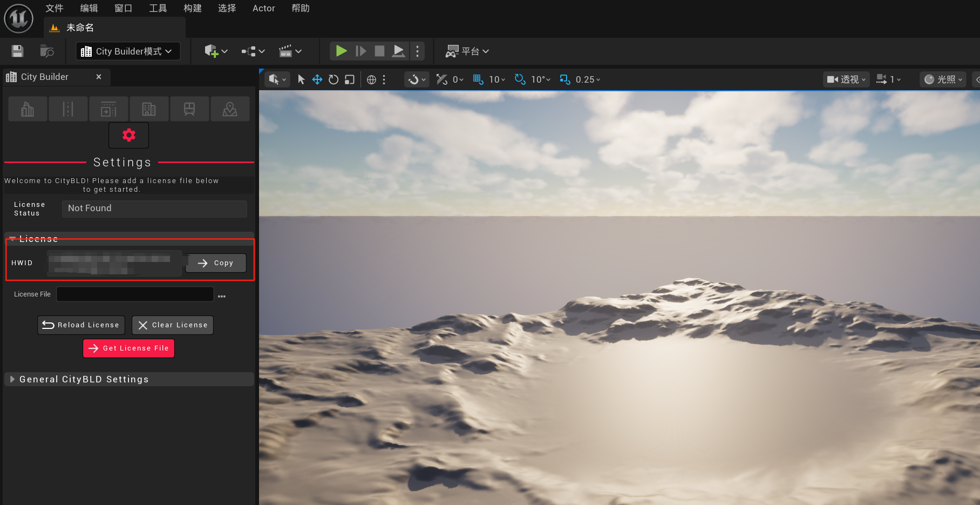The image size is (980, 505).
Task: Click the save level floppy disk icon
Action: click(18, 51)
